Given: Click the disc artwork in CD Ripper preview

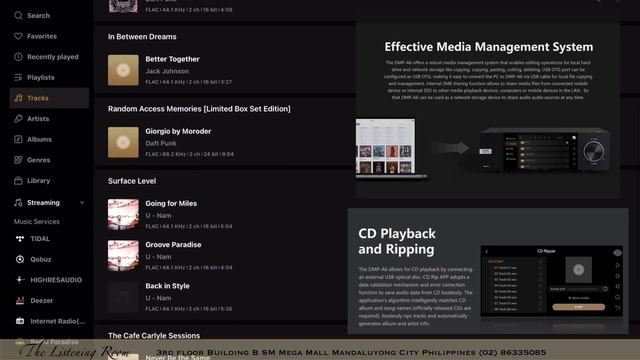Looking at the screenshot, I should coord(578,270).
